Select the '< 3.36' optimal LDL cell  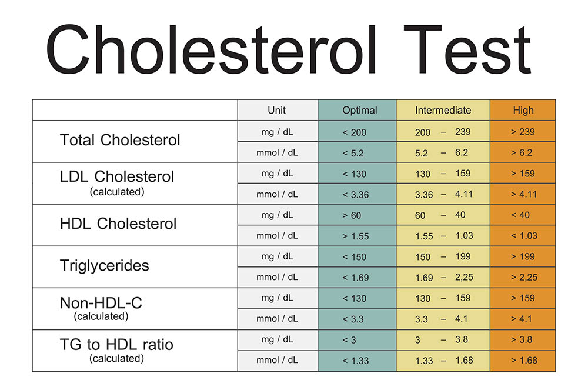tap(356, 194)
